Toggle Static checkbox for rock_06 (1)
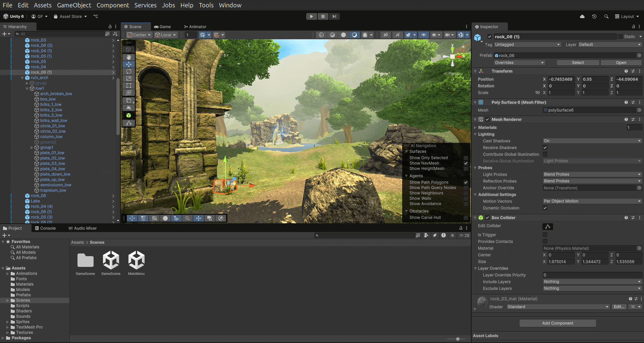644x343 pixels. tap(621, 37)
